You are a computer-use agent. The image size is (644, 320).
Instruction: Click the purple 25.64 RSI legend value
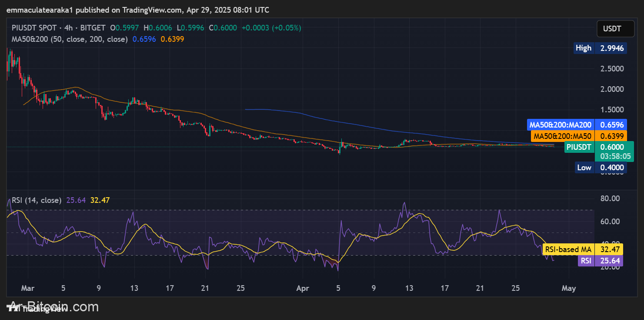[x=76, y=200]
